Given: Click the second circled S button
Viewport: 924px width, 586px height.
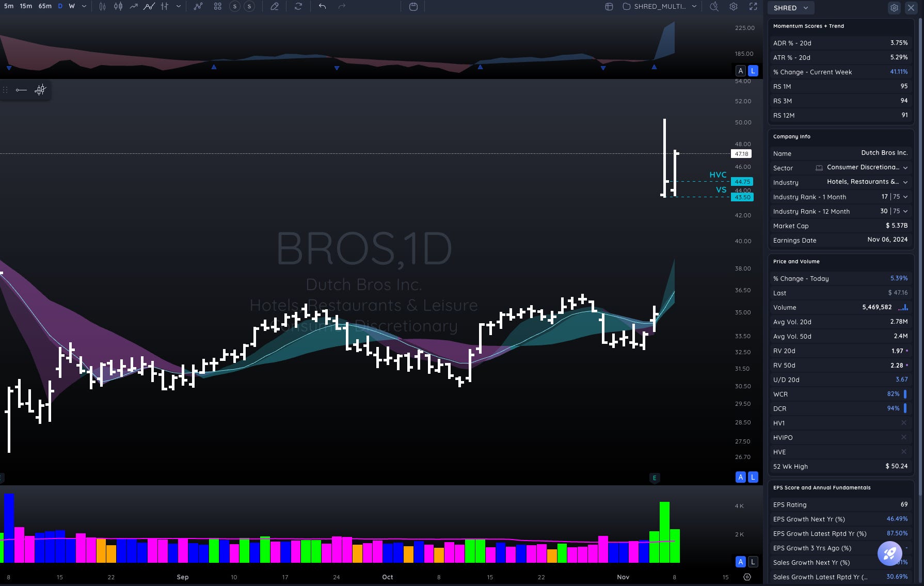Looking at the screenshot, I should 249,6.
